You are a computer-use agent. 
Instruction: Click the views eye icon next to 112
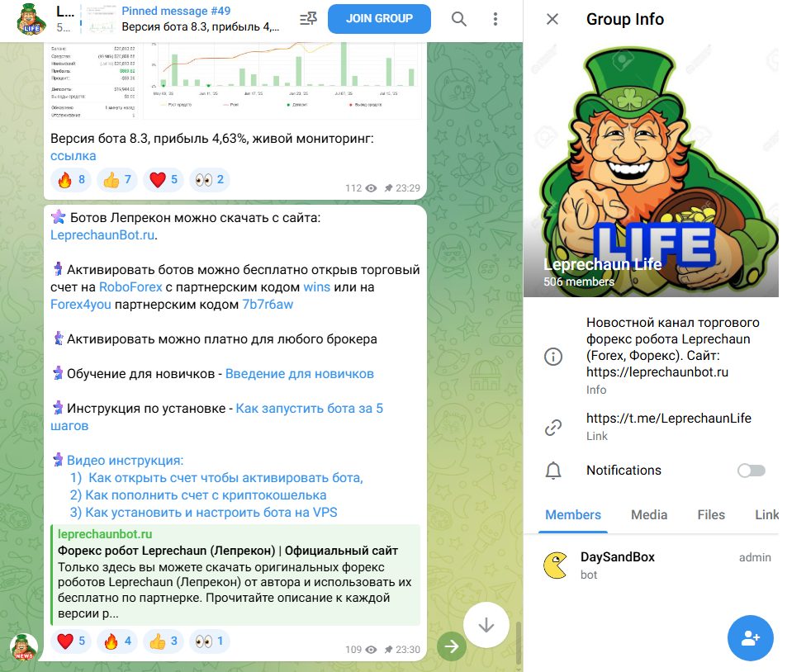click(x=371, y=188)
